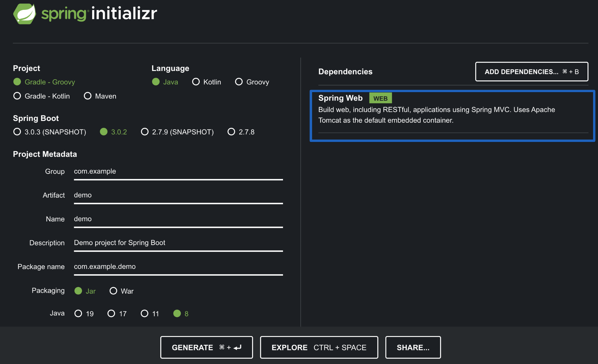Screen dimensions: 598x364
Task: Click the WEB tag badge
Action: coord(380,98)
